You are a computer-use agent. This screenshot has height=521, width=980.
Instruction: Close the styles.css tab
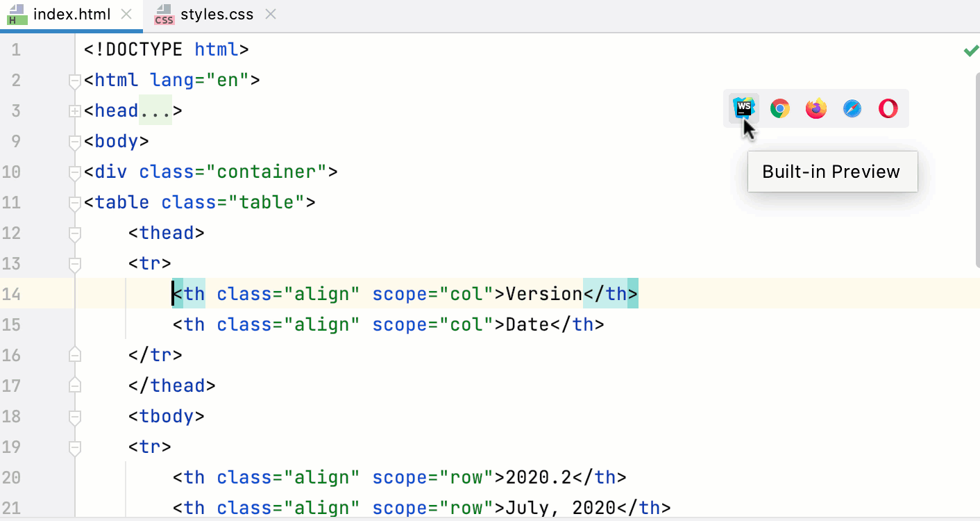pos(270,13)
